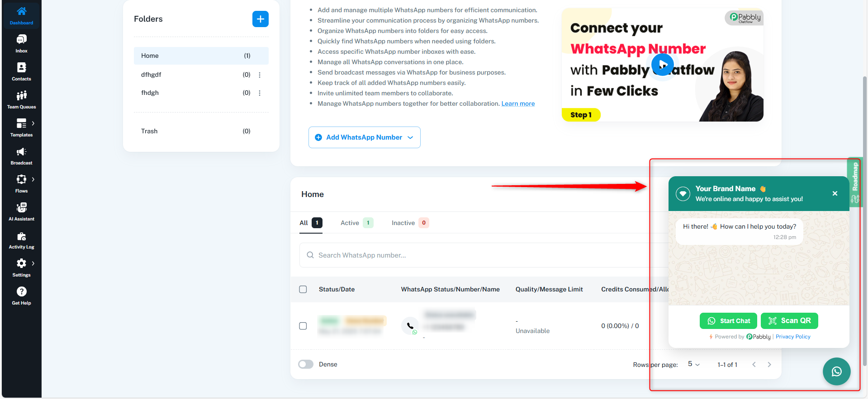Close the Your Brand Name chat widget
Screen dimensions: 868x399
coord(835,193)
